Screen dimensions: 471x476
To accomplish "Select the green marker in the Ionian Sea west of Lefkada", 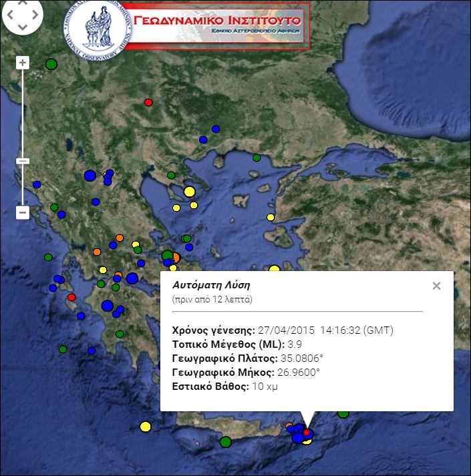I will point(48,257).
